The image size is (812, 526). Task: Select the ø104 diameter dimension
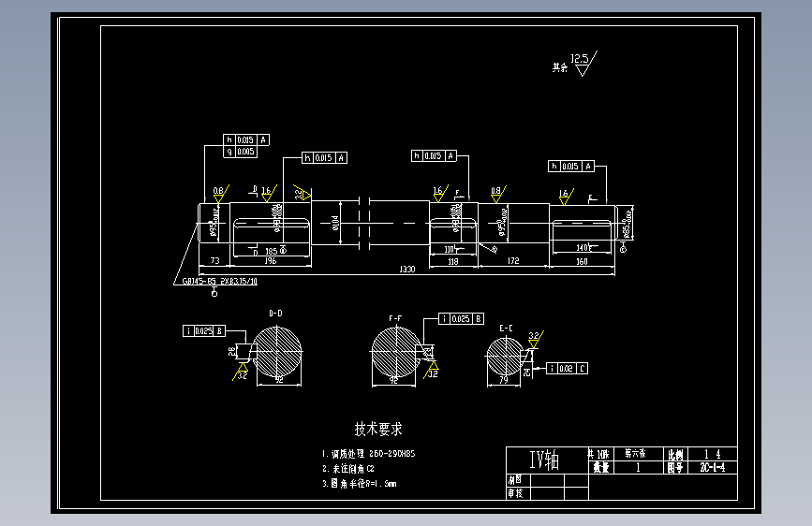[335, 223]
